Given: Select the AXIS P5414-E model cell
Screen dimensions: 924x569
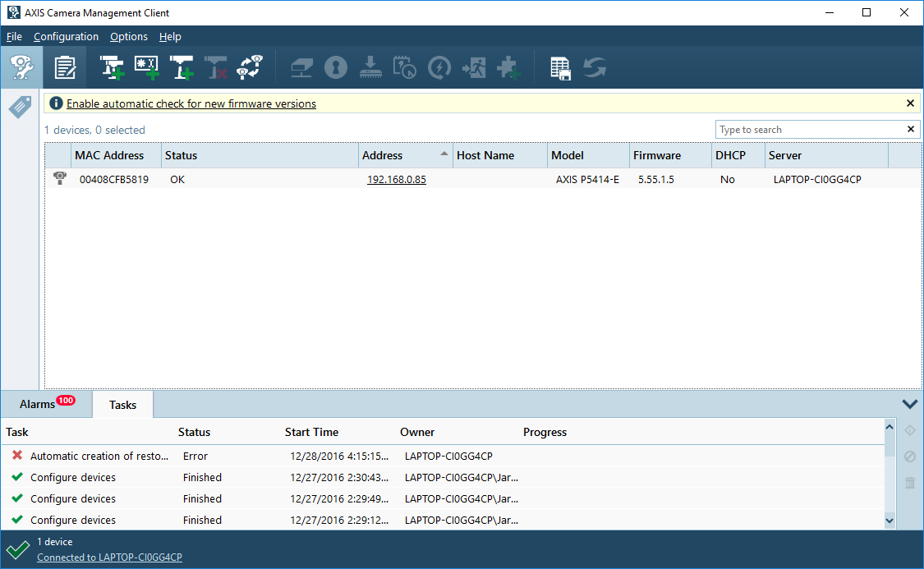Looking at the screenshot, I should [x=587, y=180].
